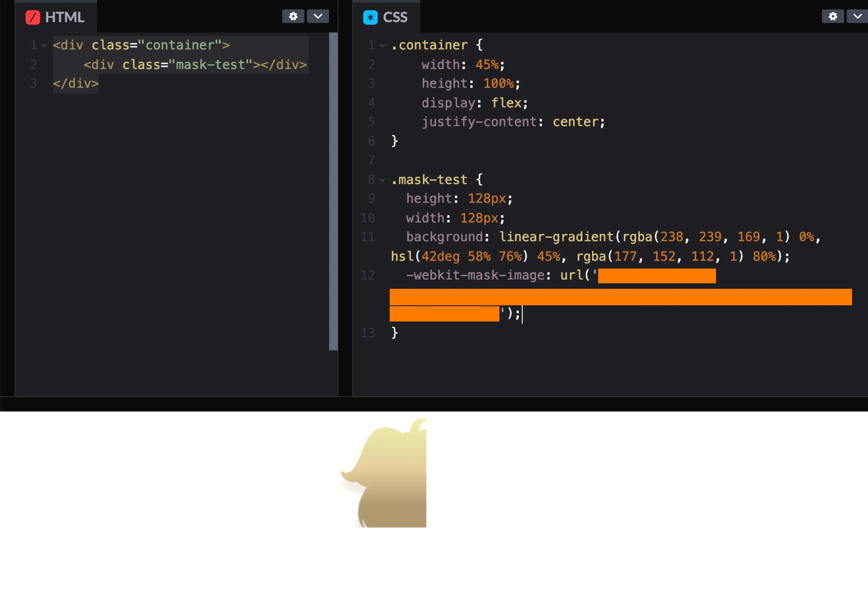Click the 'linear-gradient' text in CSS
This screenshot has width=868, height=599.
[x=556, y=237]
